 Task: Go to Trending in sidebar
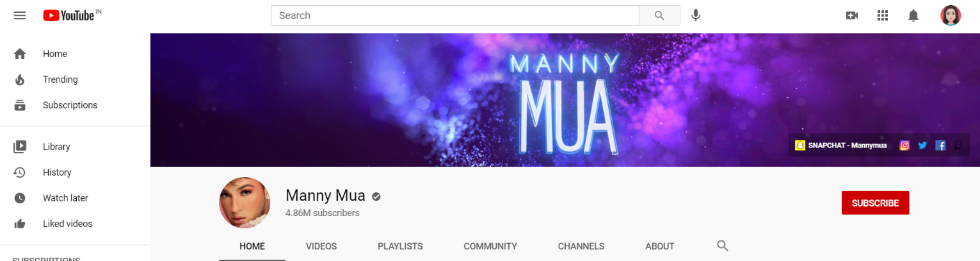pyautogui.click(x=60, y=80)
